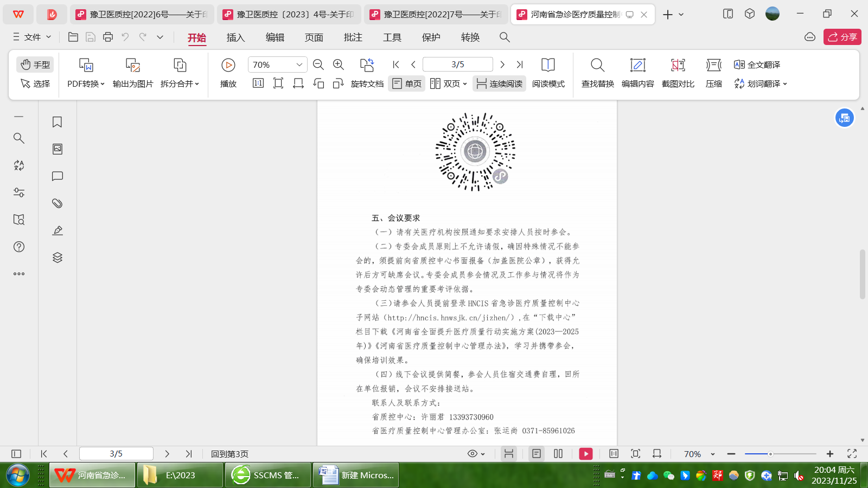This screenshot has width=868, height=488.
Task: Click Print icon in quick access
Action: tap(108, 37)
